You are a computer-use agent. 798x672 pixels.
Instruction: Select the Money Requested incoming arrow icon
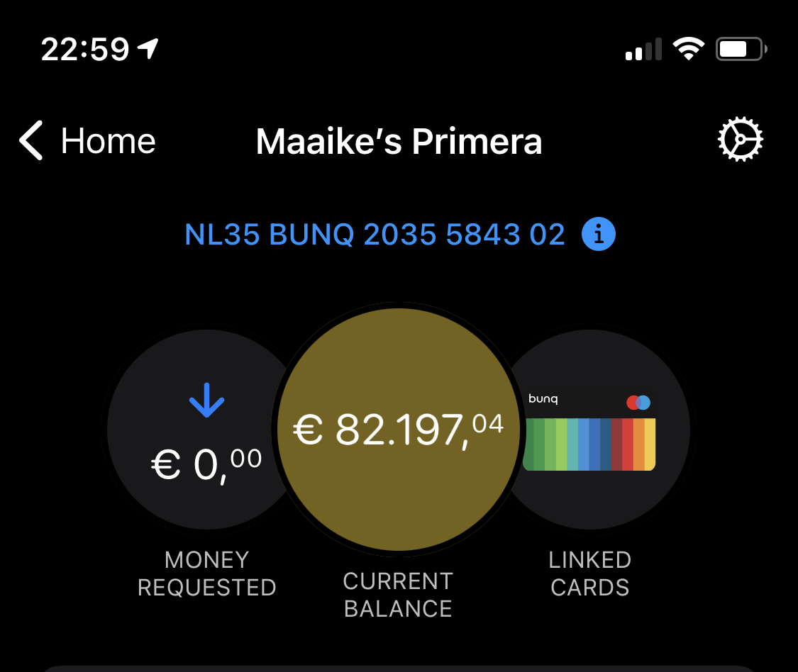coord(206,401)
